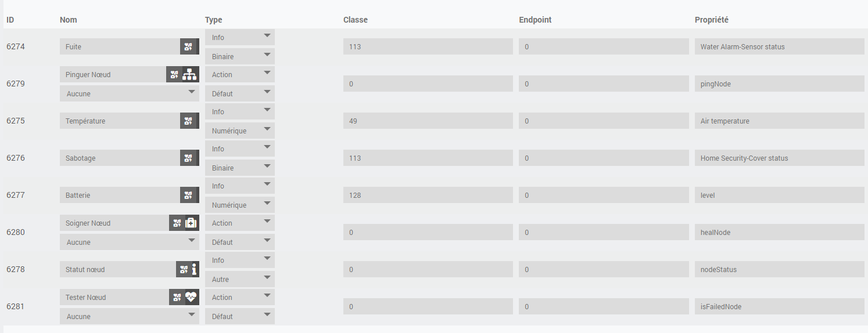The height and width of the screenshot is (333, 868).
Task: Click the network tree icon beside Pinguer Nœud
Action: coord(190,74)
